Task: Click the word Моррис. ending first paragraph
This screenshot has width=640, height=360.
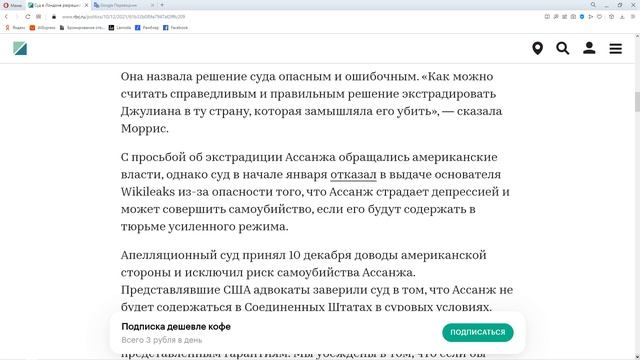Action: pyautogui.click(x=144, y=129)
